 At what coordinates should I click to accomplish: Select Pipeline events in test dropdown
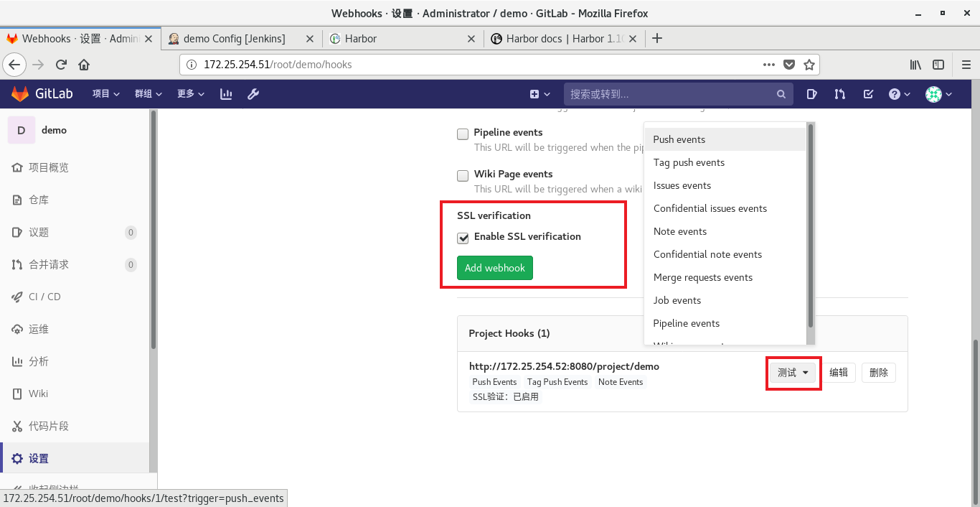[725, 323]
